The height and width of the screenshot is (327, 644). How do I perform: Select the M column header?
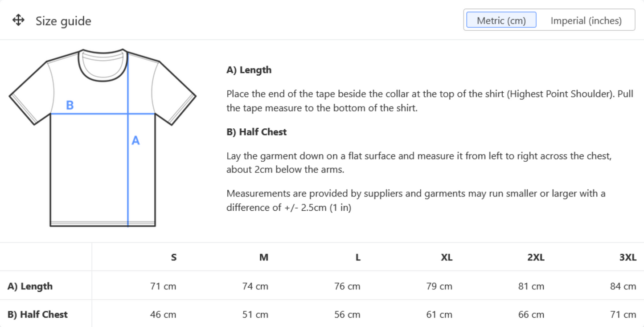click(x=263, y=257)
